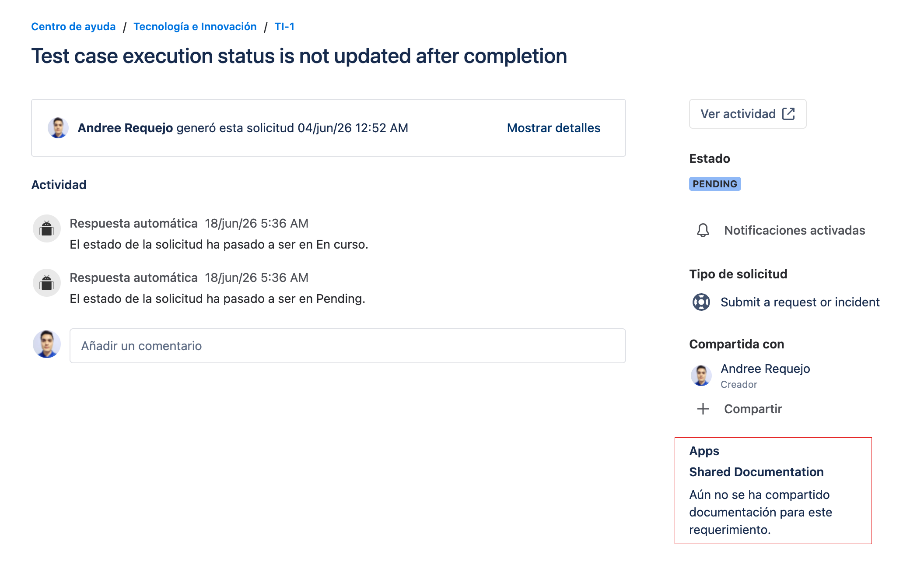924x562 pixels.
Task: Click the lifebuoy request type icon
Action: (701, 302)
